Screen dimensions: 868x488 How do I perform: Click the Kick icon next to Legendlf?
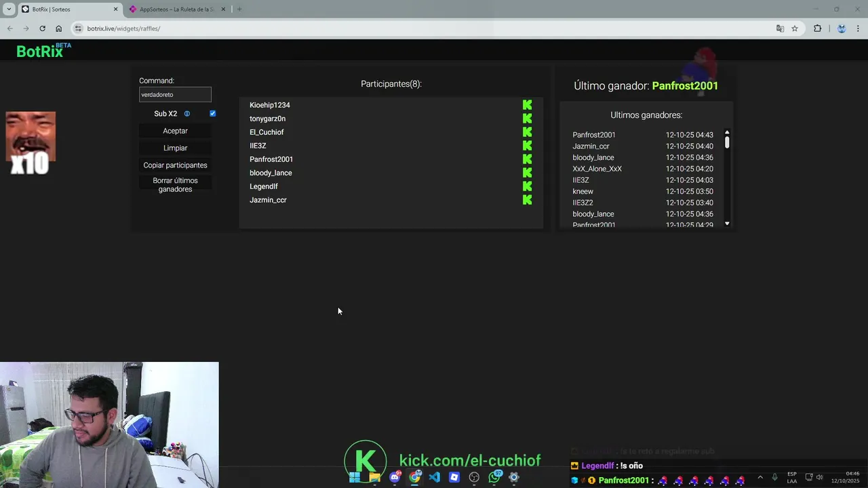tap(527, 186)
